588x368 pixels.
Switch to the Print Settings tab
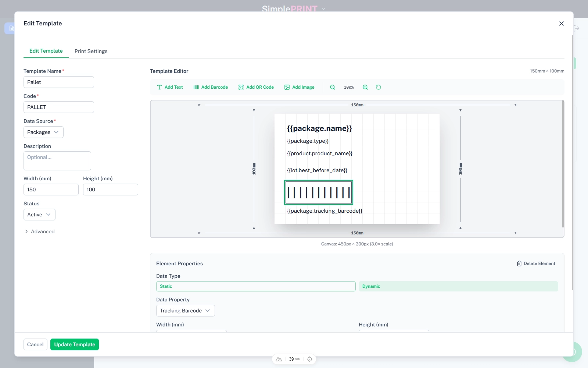pos(91,51)
